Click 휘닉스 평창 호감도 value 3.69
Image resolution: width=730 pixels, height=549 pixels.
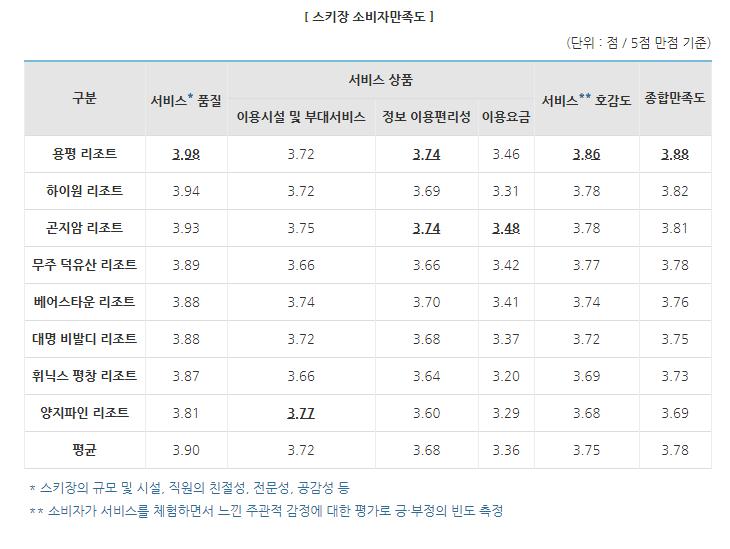click(587, 377)
